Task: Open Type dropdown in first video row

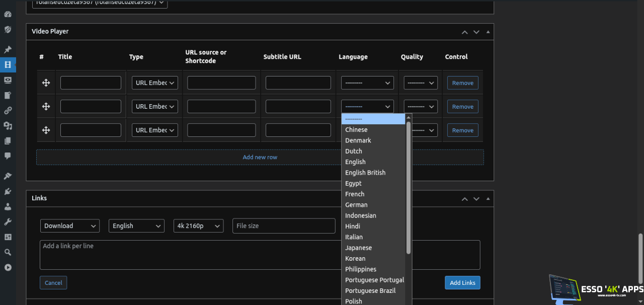Action: click(x=154, y=83)
